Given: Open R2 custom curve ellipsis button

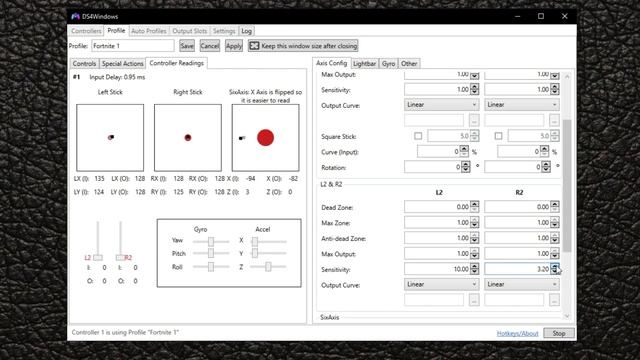Looking at the screenshot, I should pos(554,300).
